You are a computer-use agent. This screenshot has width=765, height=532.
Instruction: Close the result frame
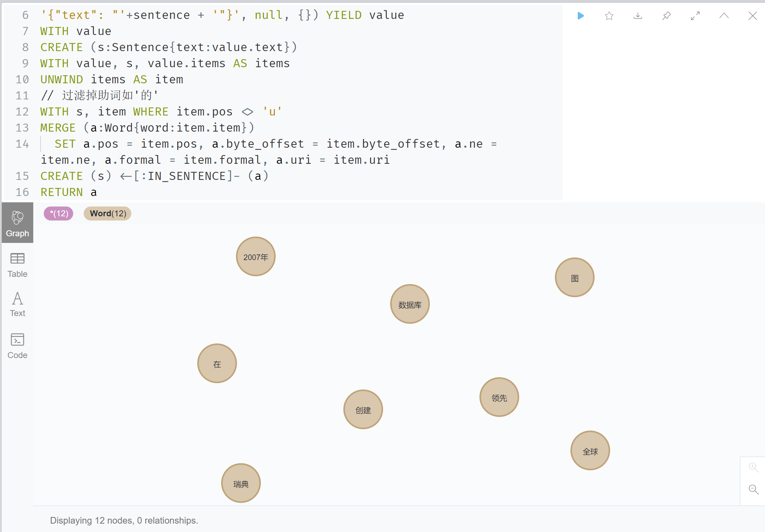pyautogui.click(x=752, y=16)
